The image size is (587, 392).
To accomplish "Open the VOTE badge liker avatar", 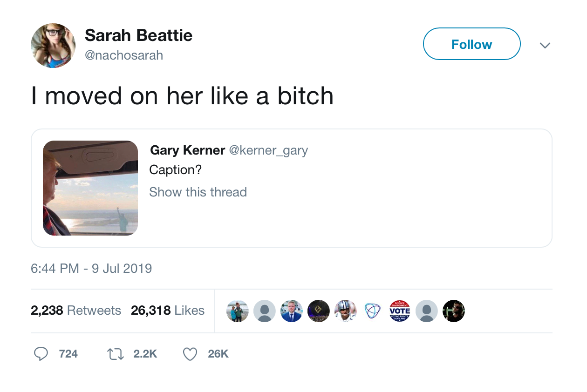I will 400,311.
